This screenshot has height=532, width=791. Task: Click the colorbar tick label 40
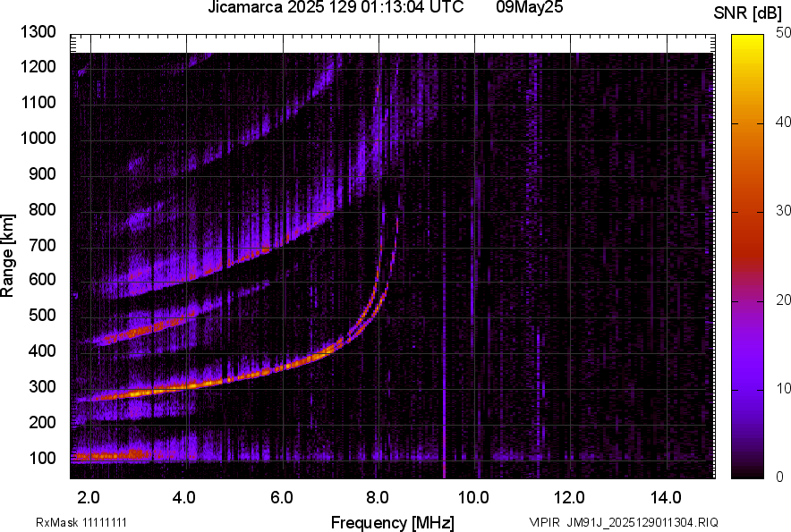[x=783, y=122]
